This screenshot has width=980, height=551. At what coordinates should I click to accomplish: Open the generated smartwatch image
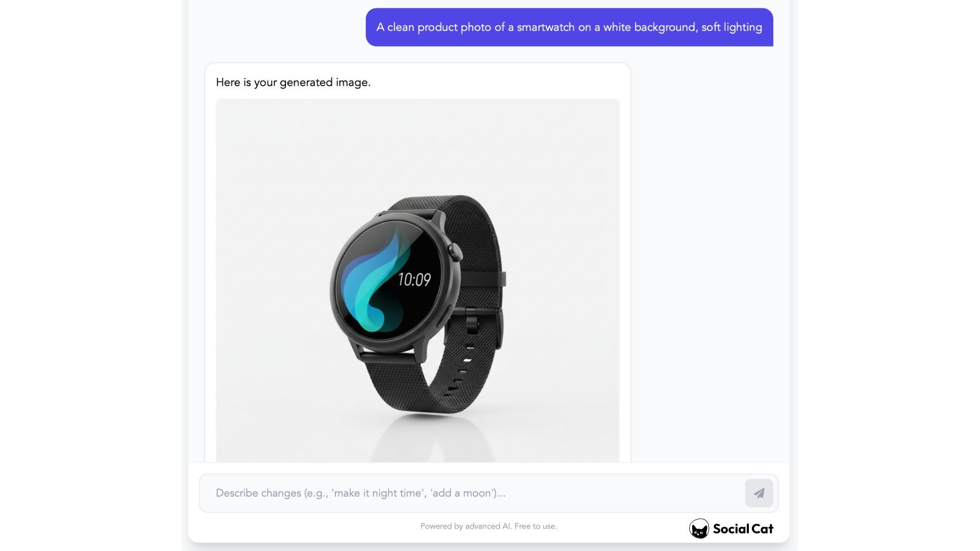[x=418, y=281]
